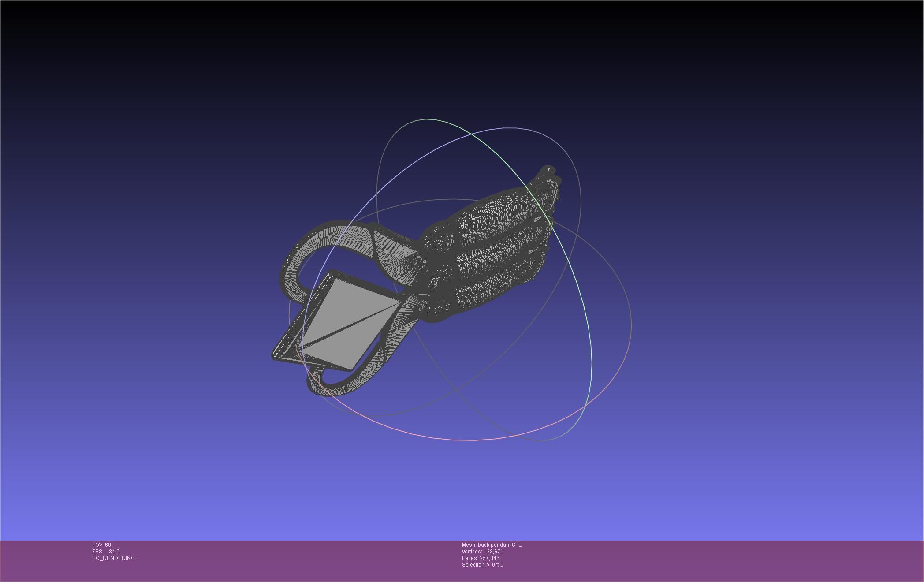924x582 pixels.
Task: Click the Faces: 257,346 count
Action: 481,558
